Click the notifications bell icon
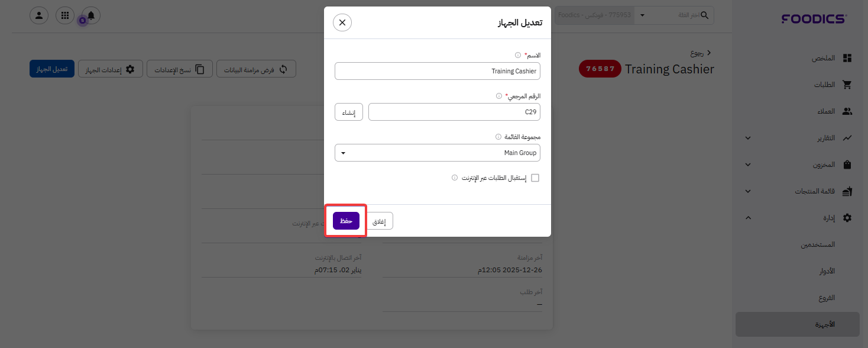Image resolution: width=868 pixels, height=348 pixels. (91, 15)
